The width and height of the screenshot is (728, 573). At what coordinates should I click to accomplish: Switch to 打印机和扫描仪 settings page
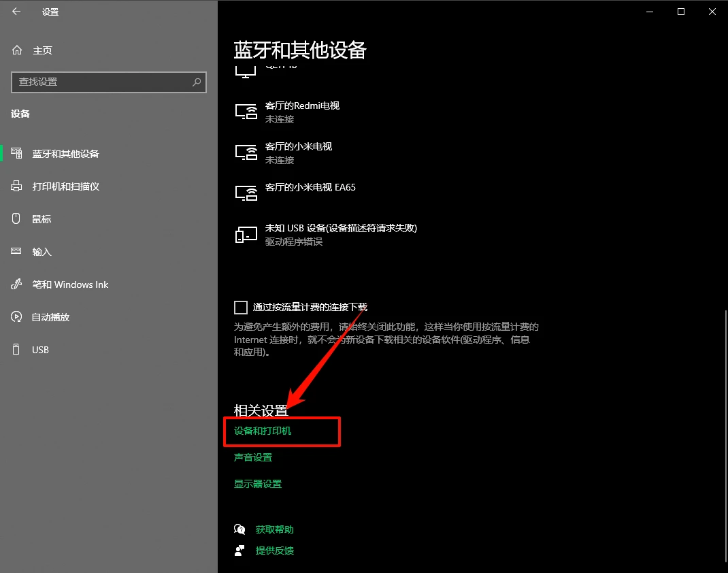point(65,186)
